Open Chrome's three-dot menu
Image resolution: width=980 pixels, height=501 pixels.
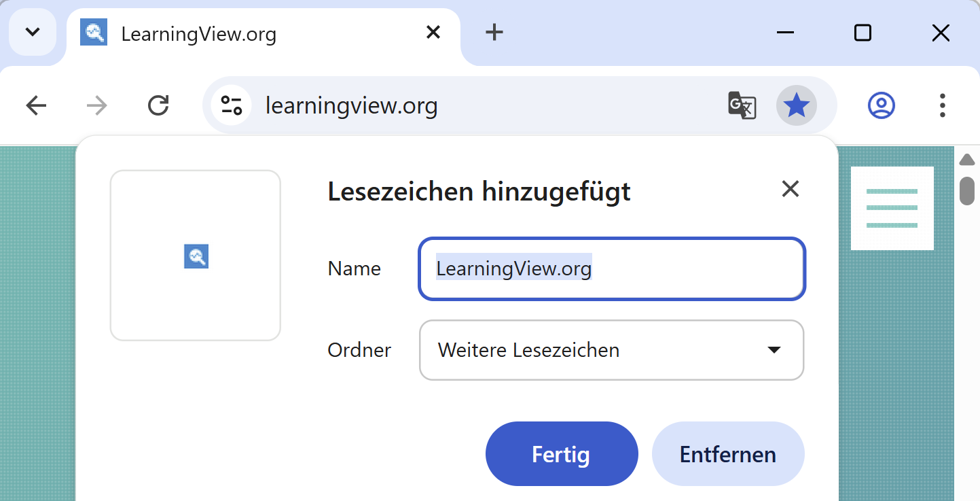942,105
